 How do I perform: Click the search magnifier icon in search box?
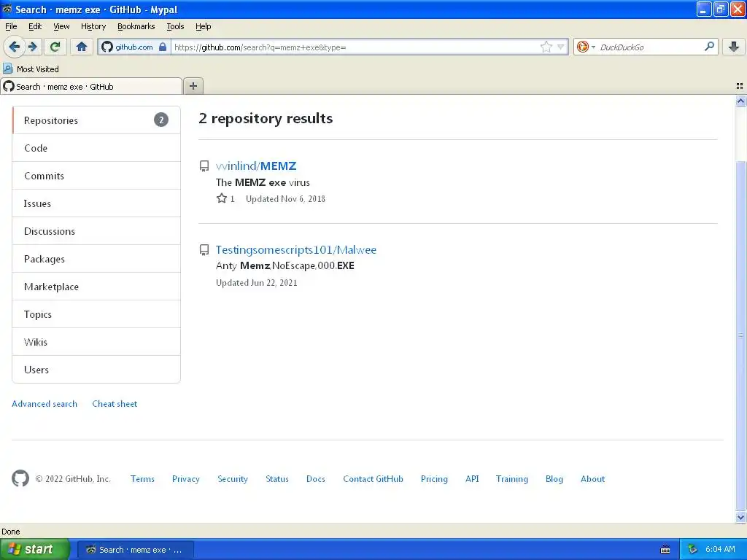[709, 47]
